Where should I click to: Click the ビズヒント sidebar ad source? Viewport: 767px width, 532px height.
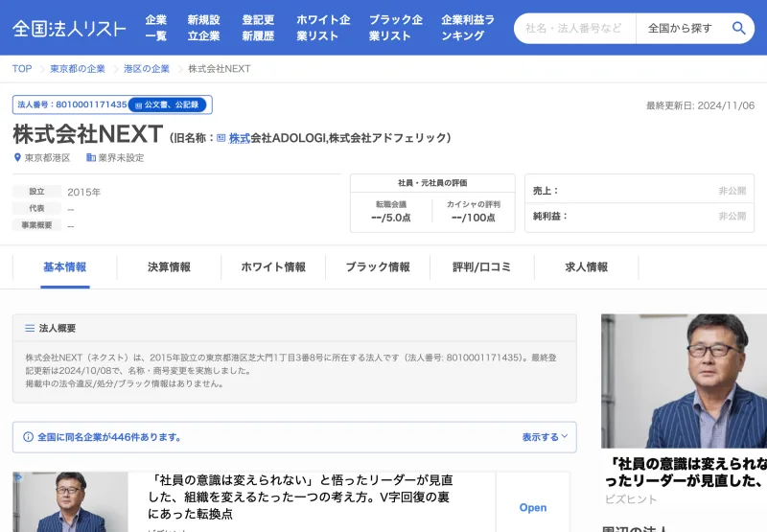click(631, 499)
